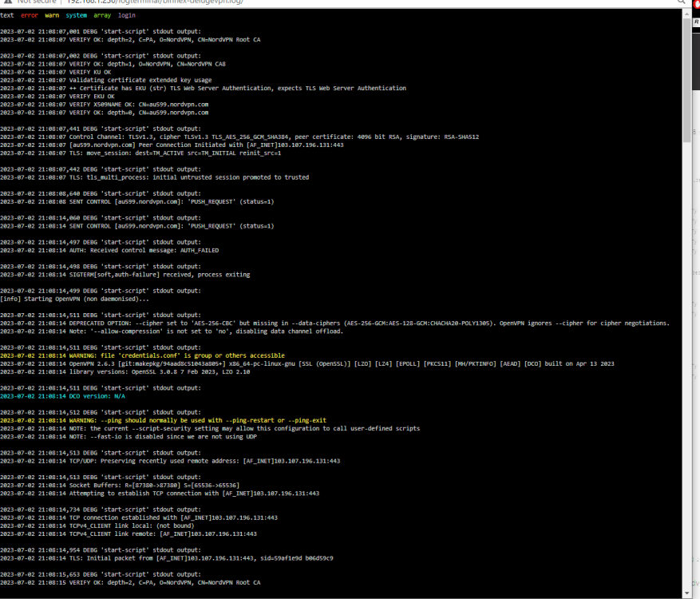Click the '[info] Starting OpenVPN (non daemonised)' line

(x=74, y=299)
